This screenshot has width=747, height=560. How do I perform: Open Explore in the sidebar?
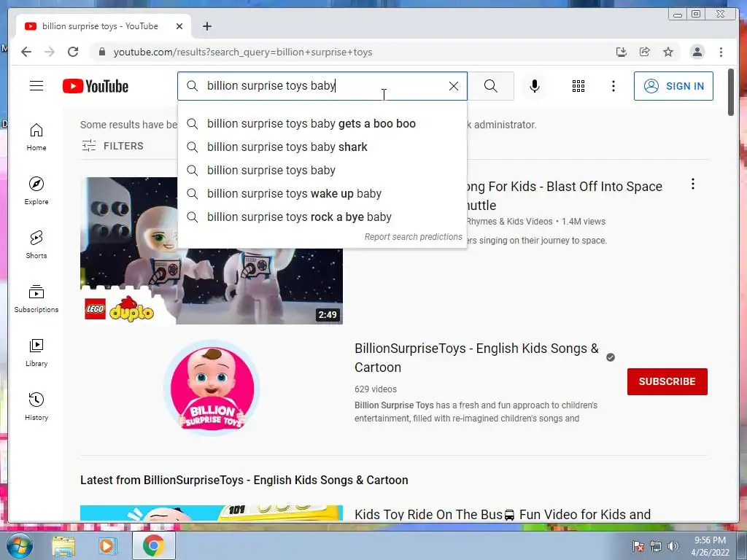[x=36, y=191]
